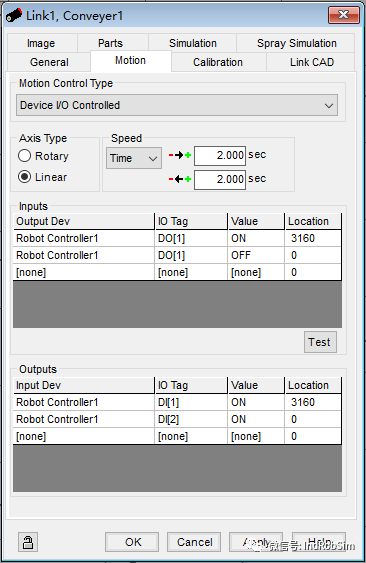
Task: Open the Motion Control Type dropdown
Action: point(177,105)
